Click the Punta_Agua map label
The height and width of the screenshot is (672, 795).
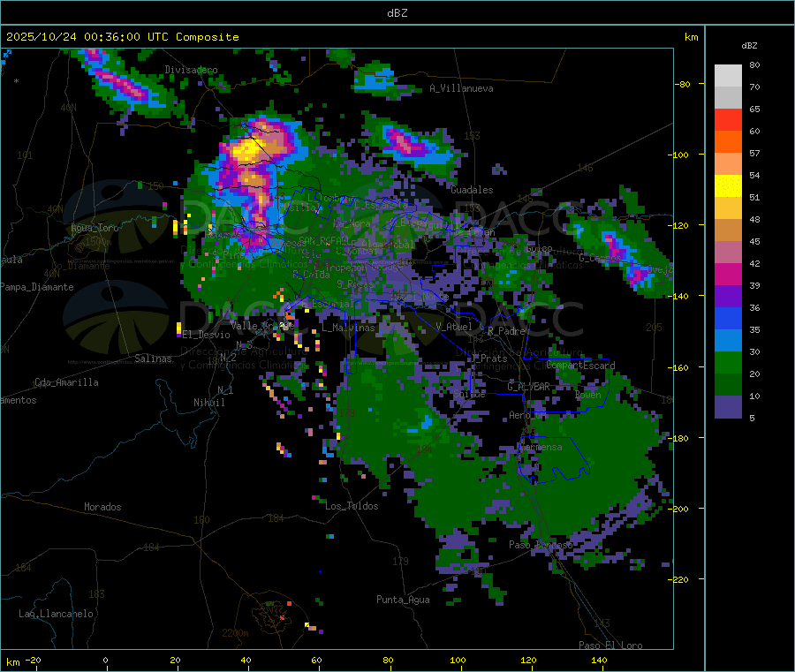tap(403, 600)
